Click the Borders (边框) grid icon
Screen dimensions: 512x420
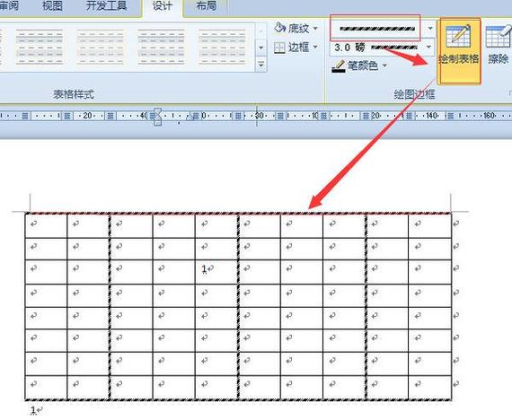pyautogui.click(x=279, y=48)
